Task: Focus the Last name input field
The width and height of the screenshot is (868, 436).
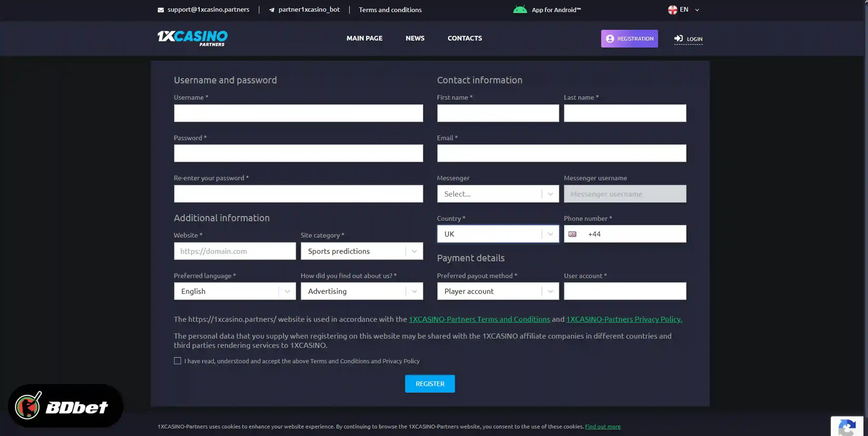Action: 625,113
